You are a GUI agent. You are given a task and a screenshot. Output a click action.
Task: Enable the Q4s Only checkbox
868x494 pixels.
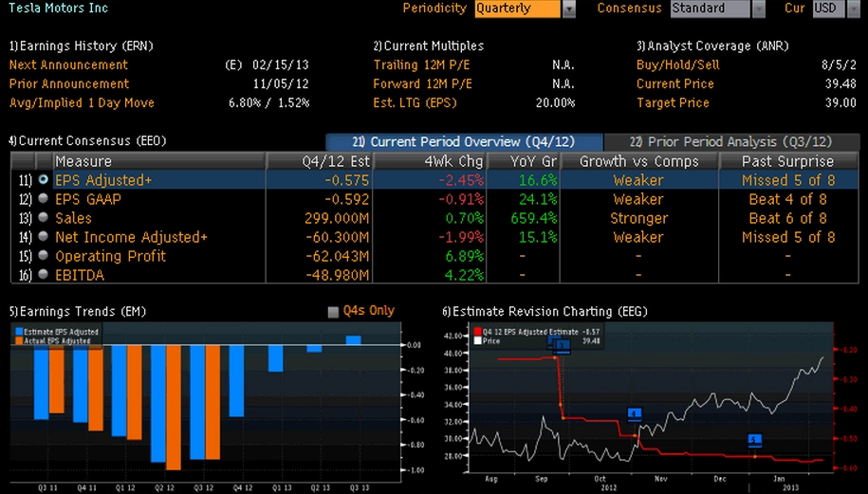tap(333, 312)
